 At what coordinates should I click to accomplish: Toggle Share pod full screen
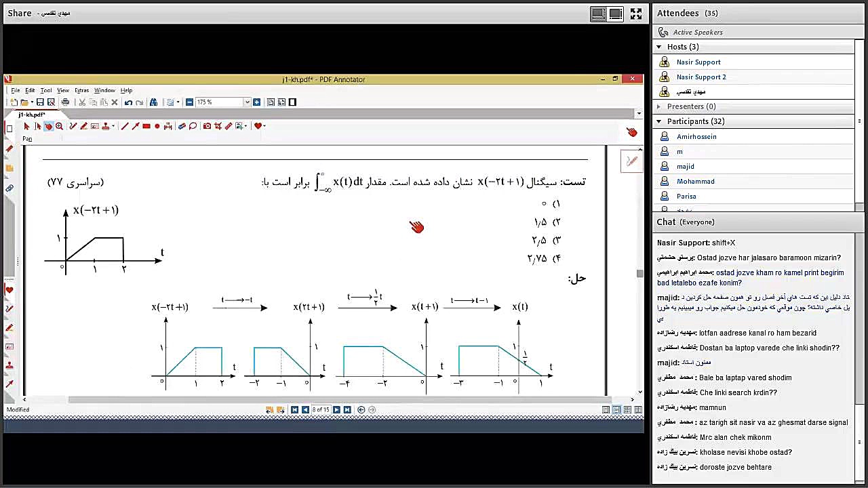[x=636, y=14]
